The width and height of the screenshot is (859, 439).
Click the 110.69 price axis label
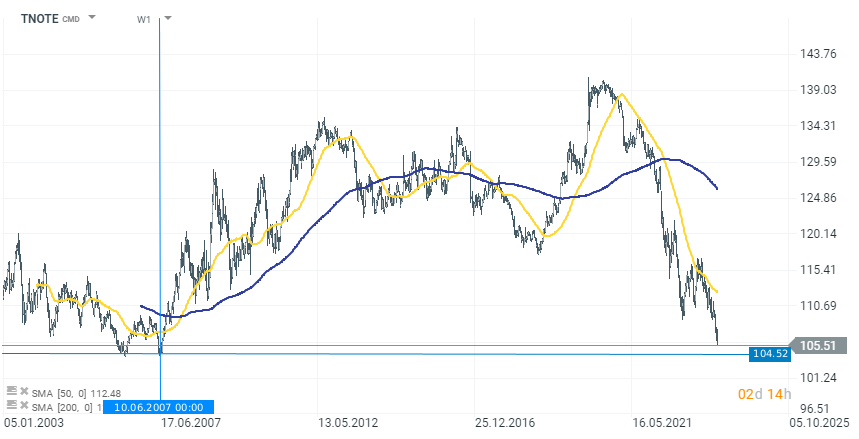coord(818,305)
